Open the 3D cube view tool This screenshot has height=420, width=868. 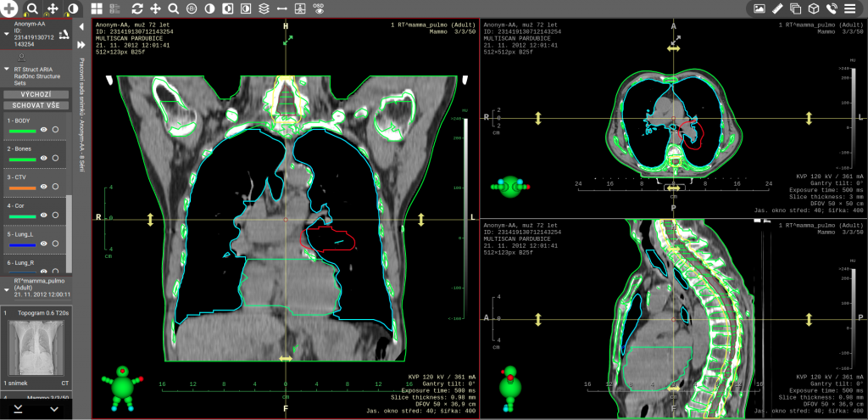pyautogui.click(x=813, y=8)
